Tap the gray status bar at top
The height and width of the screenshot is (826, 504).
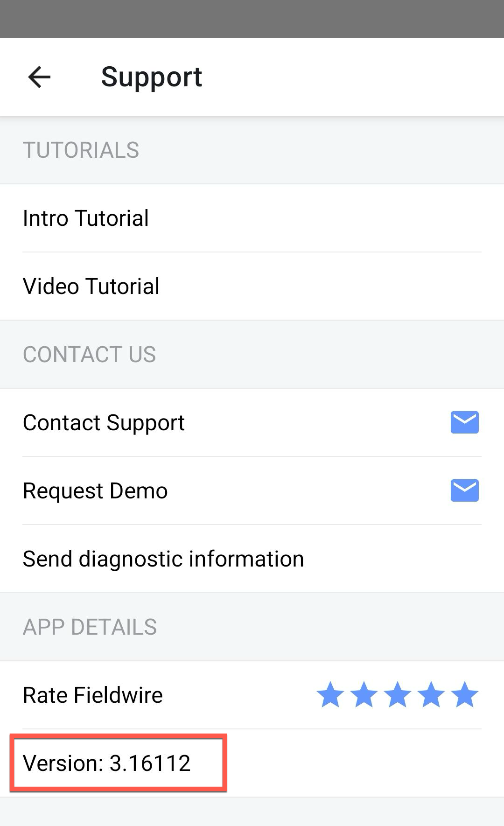tap(252, 19)
